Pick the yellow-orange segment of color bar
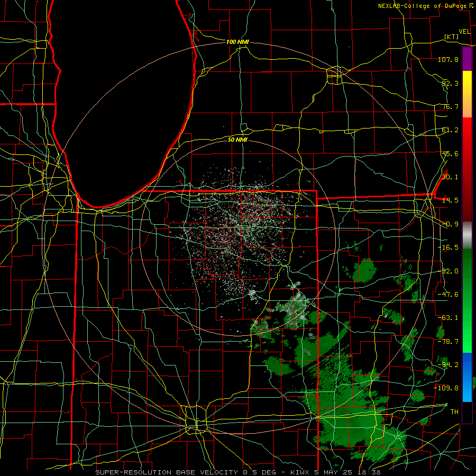The width and height of the screenshot is (476, 476). pyautogui.click(x=467, y=94)
